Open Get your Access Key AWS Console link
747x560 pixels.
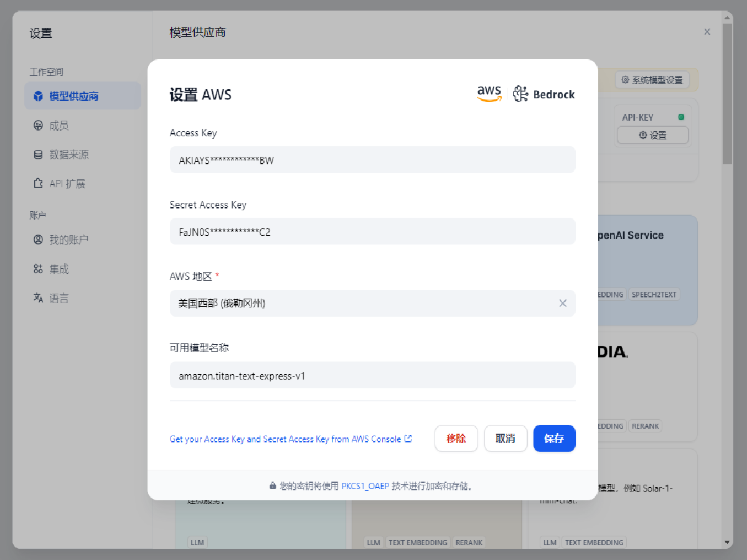tap(290, 439)
